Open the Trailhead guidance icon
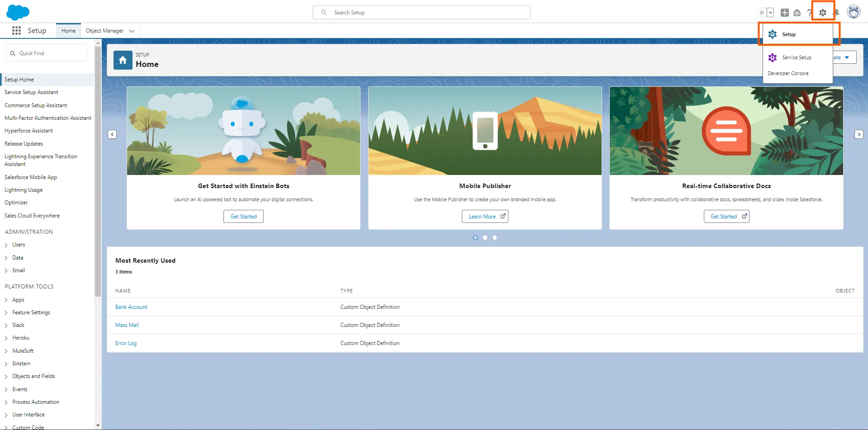868x430 pixels. (x=797, y=13)
